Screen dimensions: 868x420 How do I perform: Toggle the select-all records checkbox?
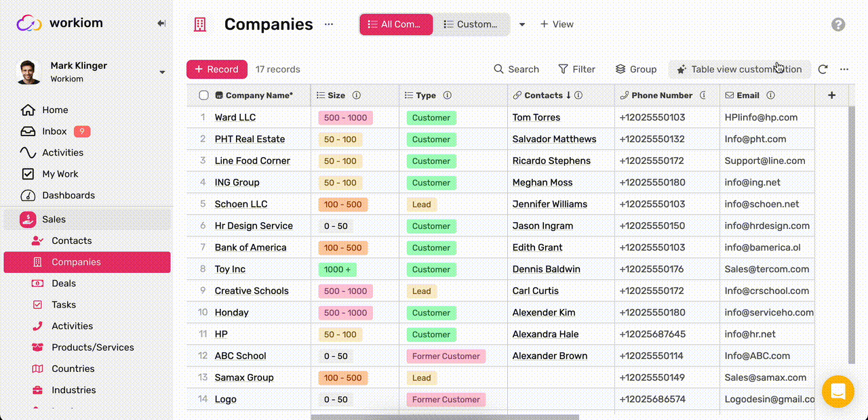[203, 96]
